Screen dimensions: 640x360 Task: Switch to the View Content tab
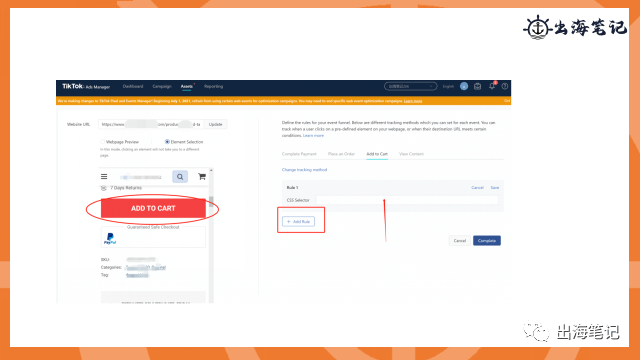[411, 154]
